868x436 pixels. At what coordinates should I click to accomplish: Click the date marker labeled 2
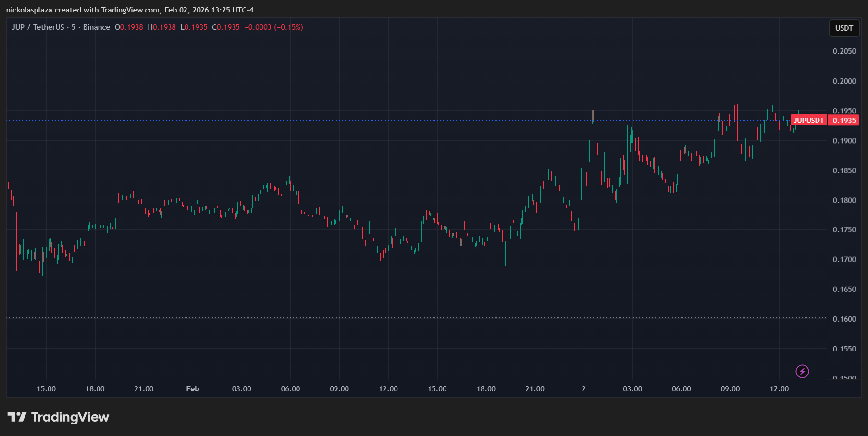click(583, 389)
